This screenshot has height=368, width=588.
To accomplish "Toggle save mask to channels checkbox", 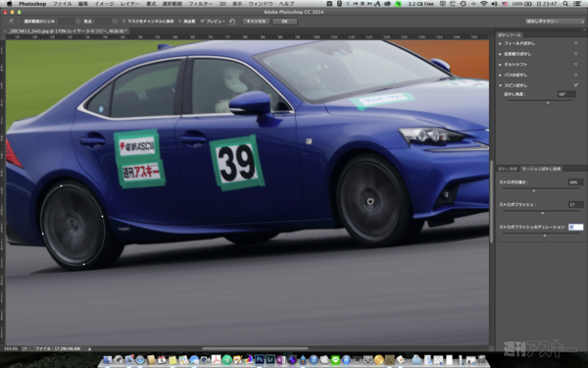I will [123, 22].
